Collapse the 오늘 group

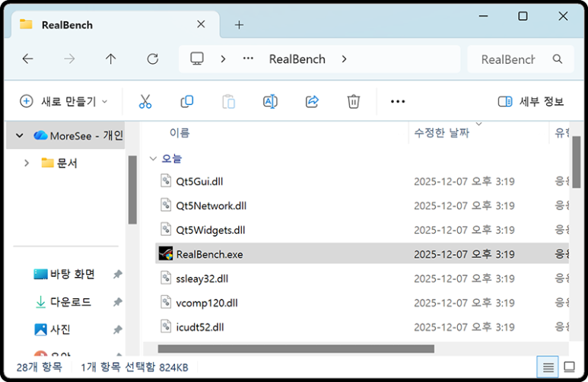[153, 158]
